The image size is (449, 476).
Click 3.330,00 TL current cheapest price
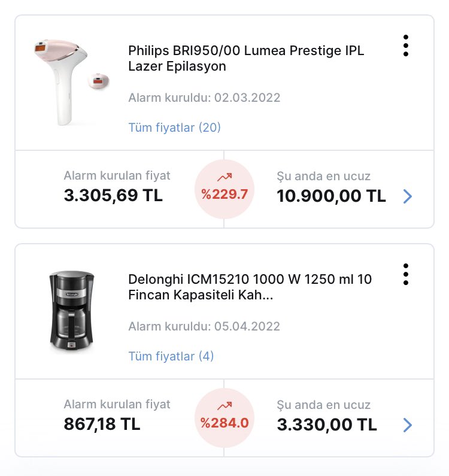(x=327, y=425)
